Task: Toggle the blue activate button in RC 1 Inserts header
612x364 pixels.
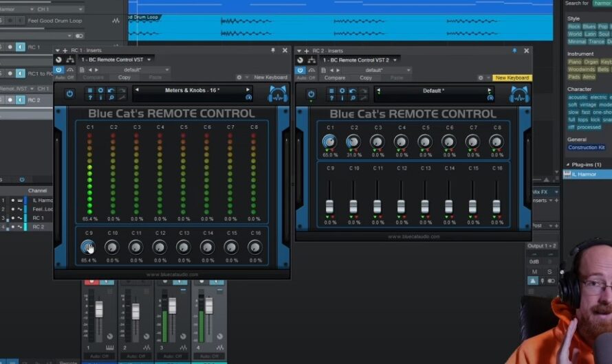Action: 58,70
